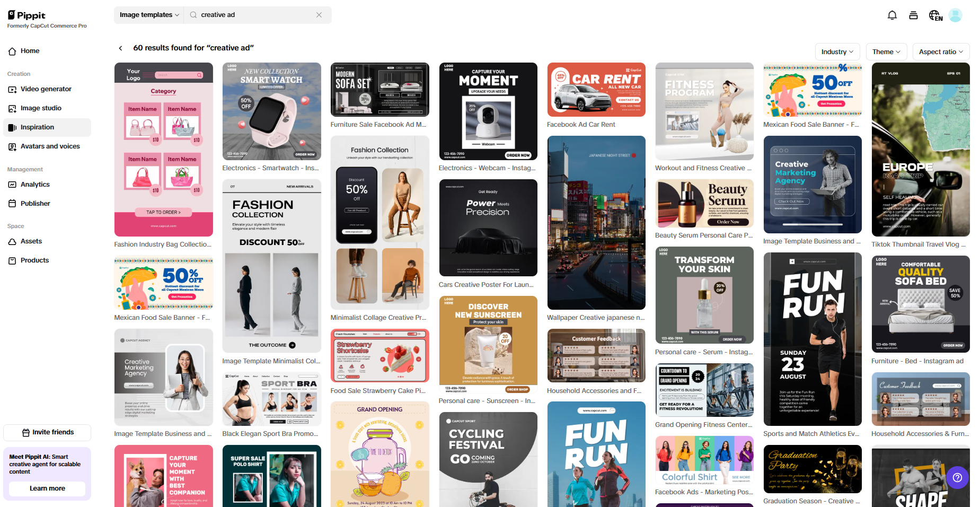Image resolution: width=980 pixels, height=507 pixels.
Task: Open the help question mark button
Action: (x=957, y=478)
